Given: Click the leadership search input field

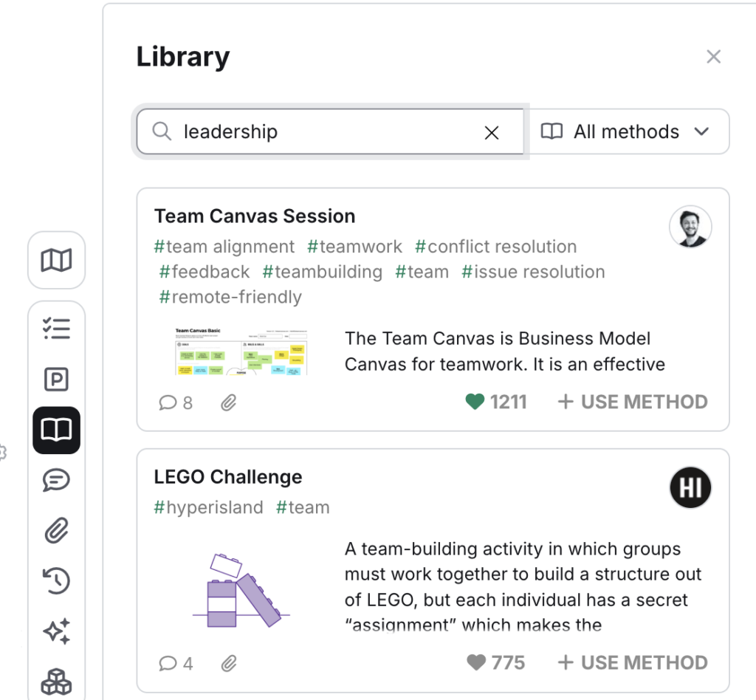Looking at the screenshot, I should (330, 131).
